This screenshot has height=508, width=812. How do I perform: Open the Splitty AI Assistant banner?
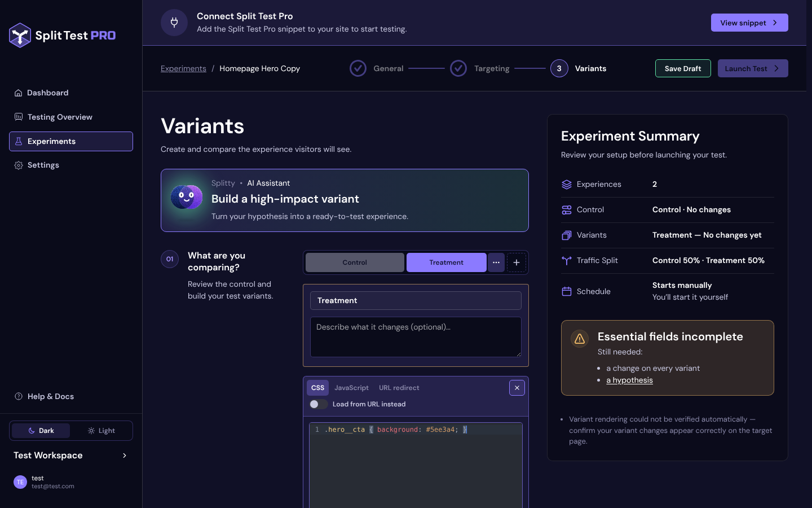(x=345, y=200)
